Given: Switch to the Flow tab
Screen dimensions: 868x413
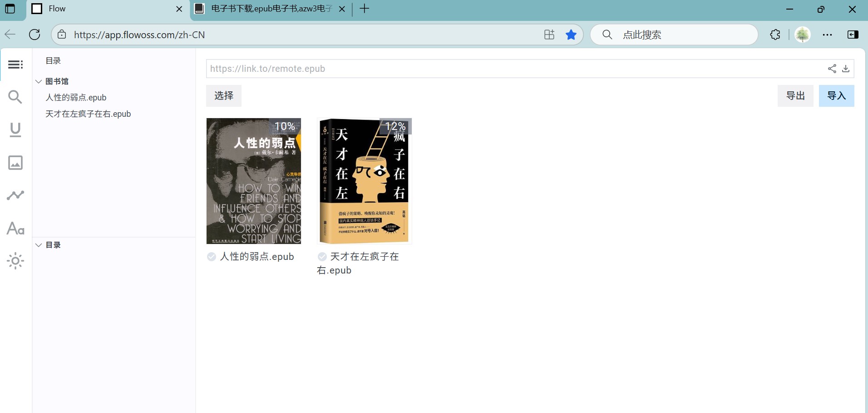Looking at the screenshot, I should [x=108, y=9].
